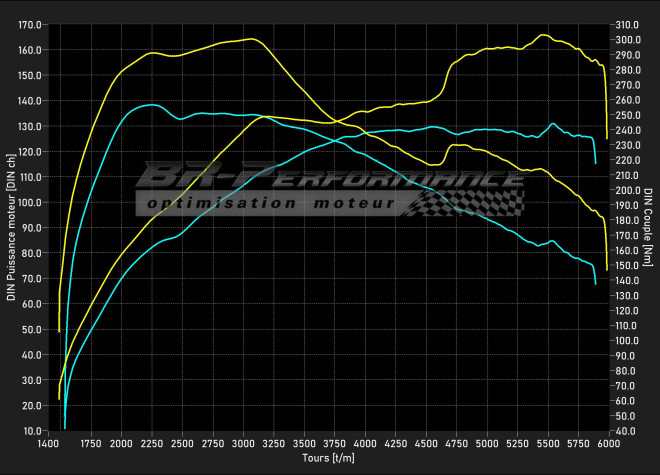Click the cyan power curve's peak near 5500 rpm
This screenshot has width=660, height=475.
pyautogui.click(x=553, y=124)
